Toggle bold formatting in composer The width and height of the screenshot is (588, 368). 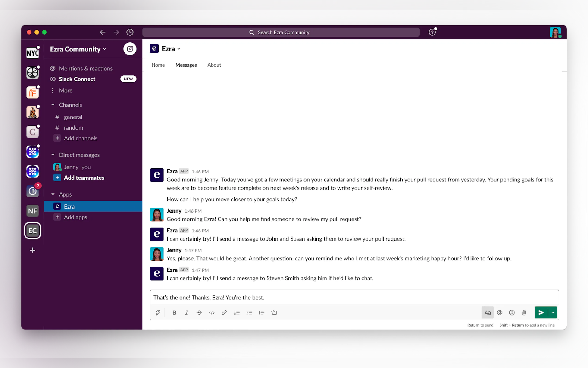[x=174, y=313]
